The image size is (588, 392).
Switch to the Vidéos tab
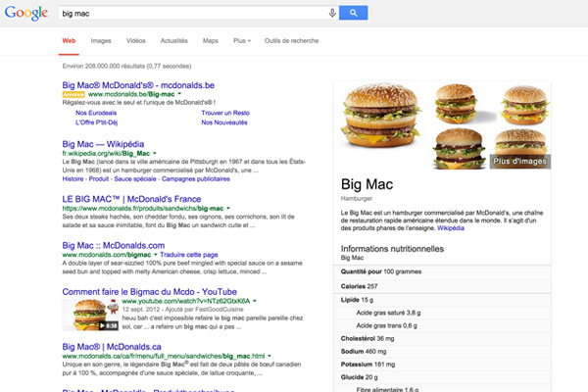(136, 40)
